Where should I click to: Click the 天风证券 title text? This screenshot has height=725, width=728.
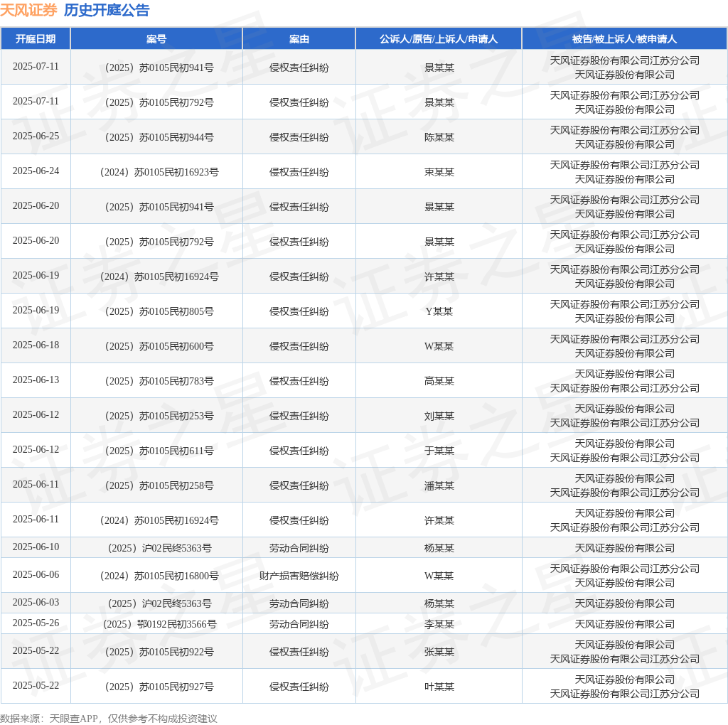coord(28,10)
